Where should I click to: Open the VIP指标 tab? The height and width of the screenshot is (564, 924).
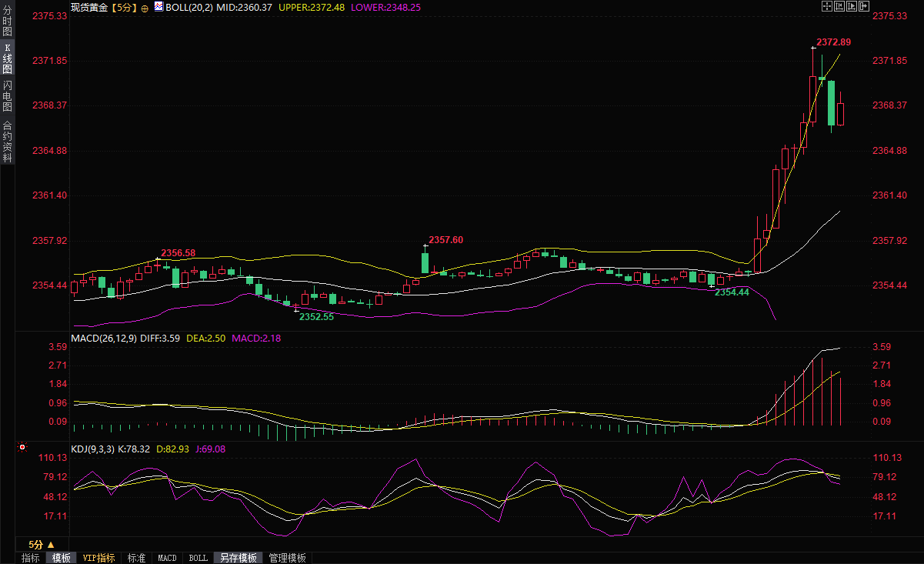click(x=98, y=558)
